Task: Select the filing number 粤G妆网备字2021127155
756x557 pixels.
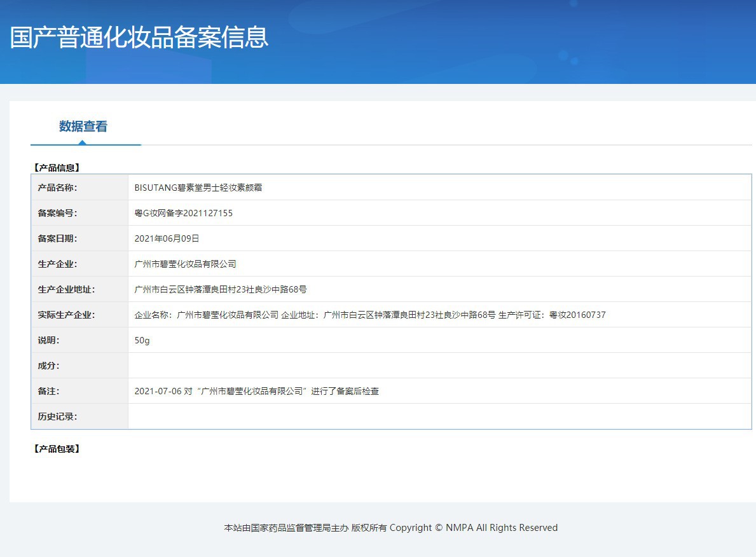Action: point(183,213)
